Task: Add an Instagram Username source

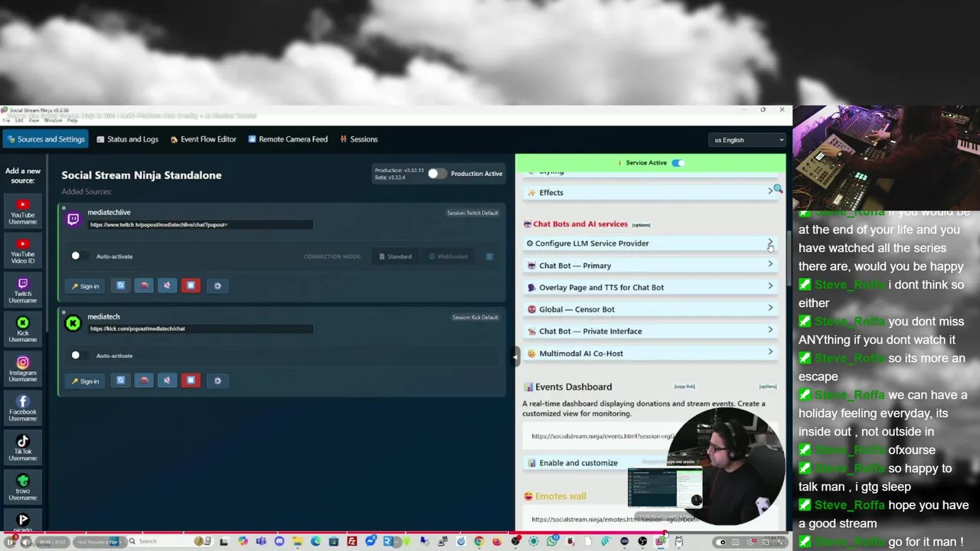Action: point(22,369)
